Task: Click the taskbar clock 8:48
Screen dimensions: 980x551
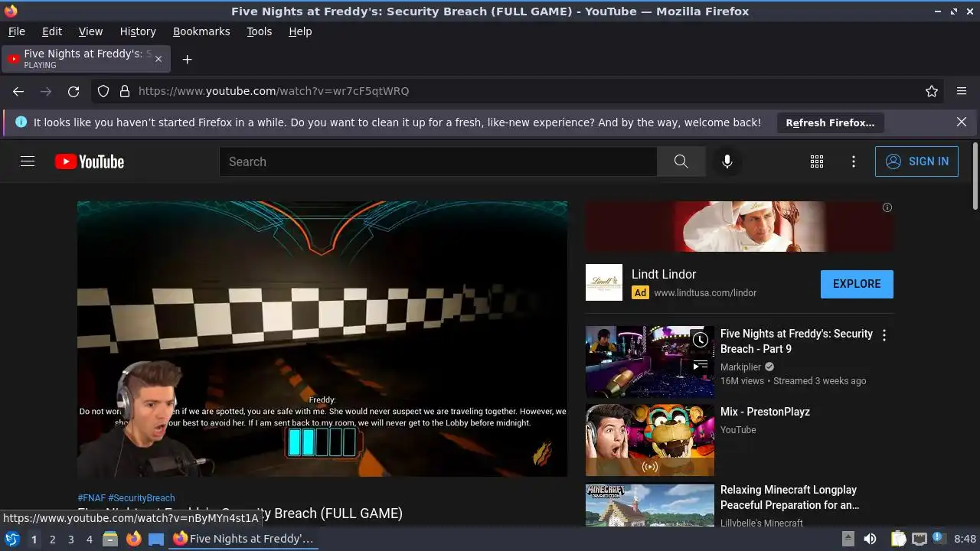Action: 965,539
